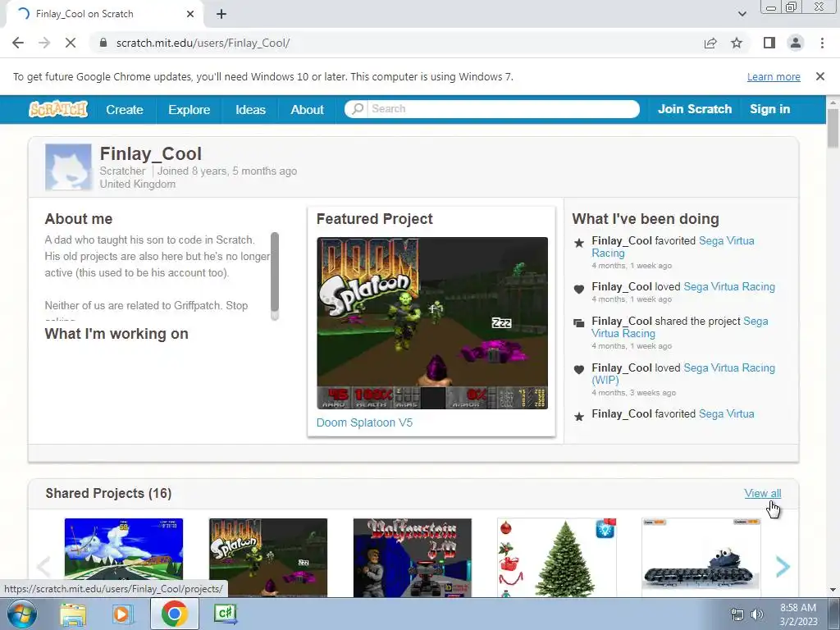Open Sega Virtua Racing link in loved activity

click(729, 286)
